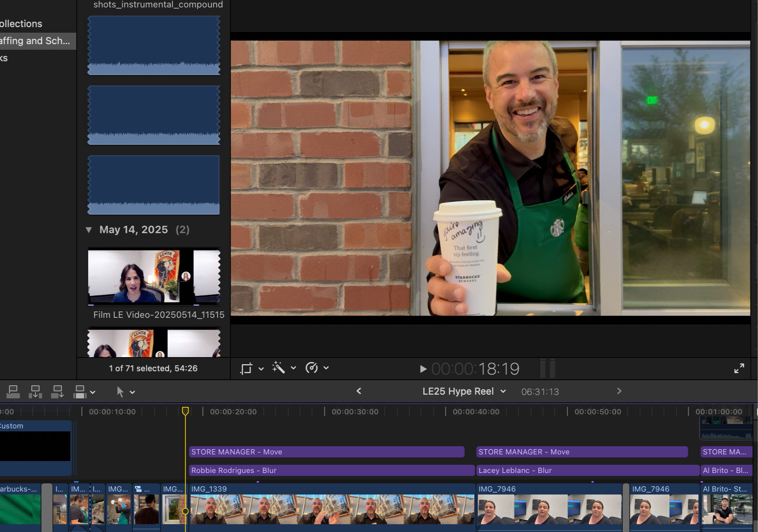Select Film LE Video-20250514 clip thumbnail

click(x=154, y=277)
